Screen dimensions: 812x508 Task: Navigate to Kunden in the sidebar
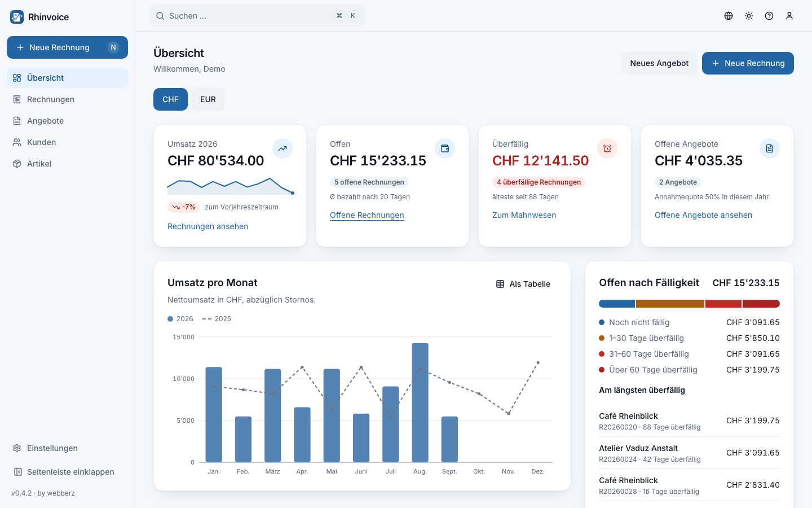coord(67,142)
